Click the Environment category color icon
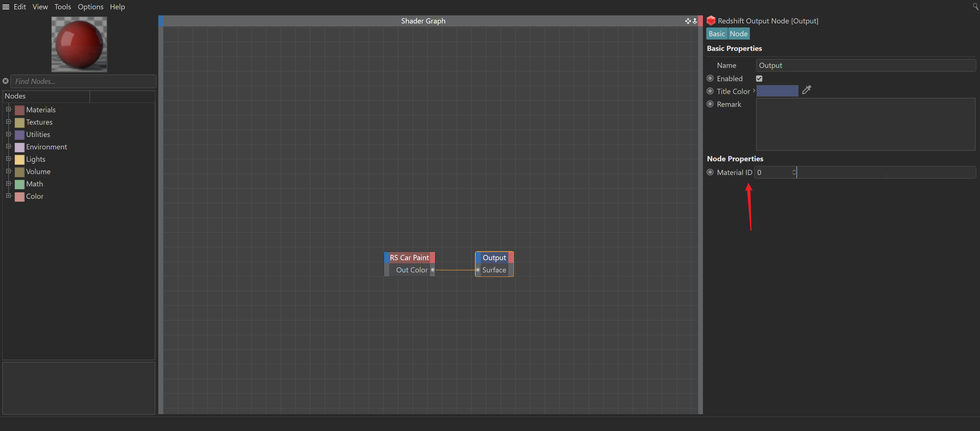980x431 pixels. point(19,147)
